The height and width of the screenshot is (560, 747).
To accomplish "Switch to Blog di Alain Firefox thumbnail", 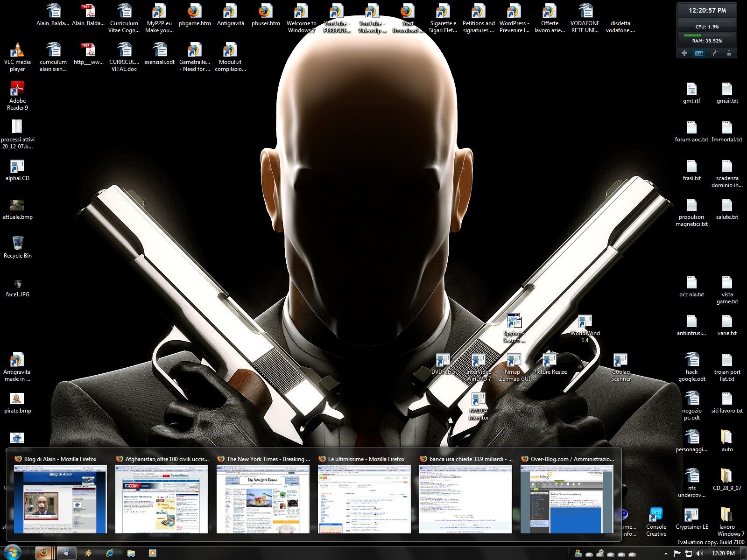I will pyautogui.click(x=60, y=495).
